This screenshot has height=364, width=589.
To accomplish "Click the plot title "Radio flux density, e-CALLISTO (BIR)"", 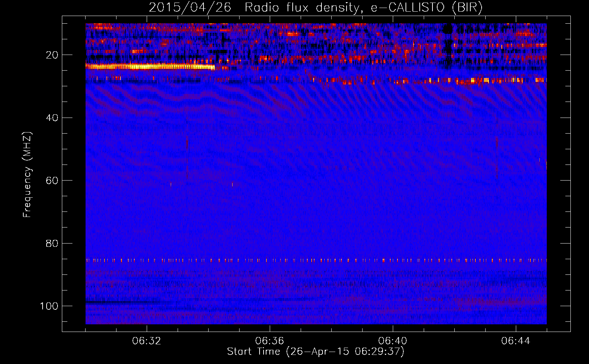I will [364, 8].
